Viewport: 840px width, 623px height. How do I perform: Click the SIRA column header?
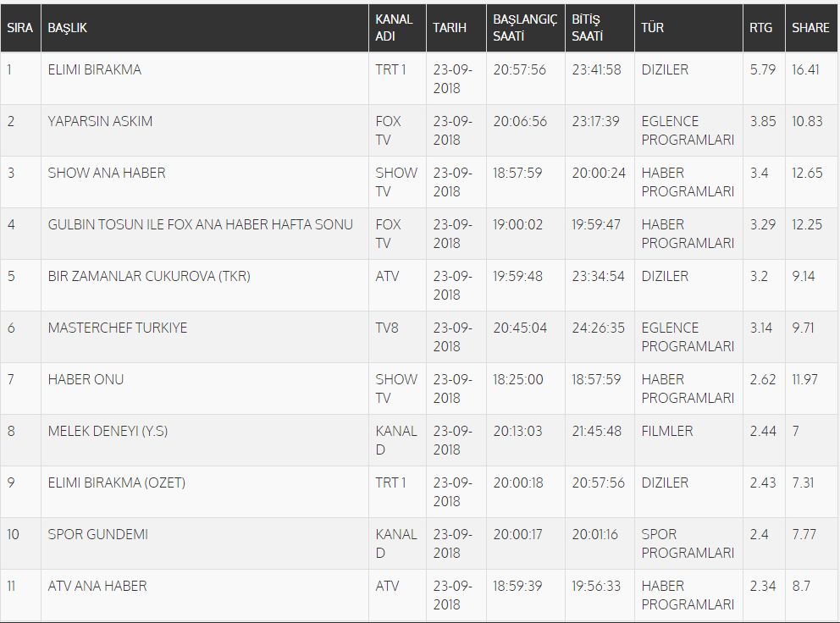(x=19, y=28)
